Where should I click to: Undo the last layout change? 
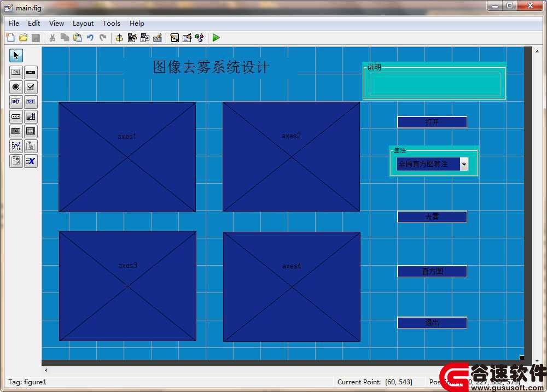coord(90,38)
